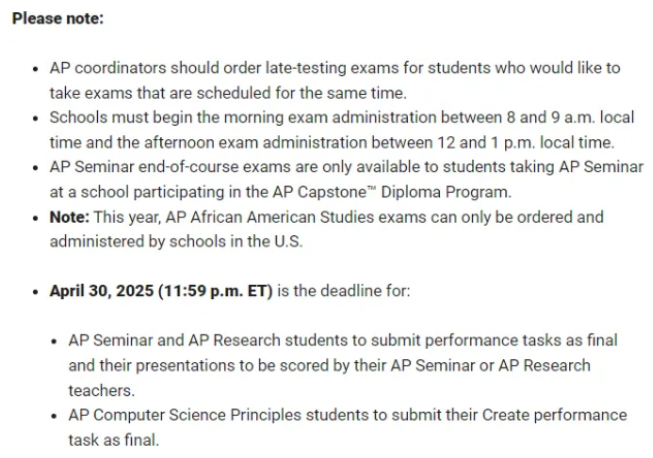
Task: Click the 'AP Capstone™ Diploma Program' text
Action: point(391,192)
